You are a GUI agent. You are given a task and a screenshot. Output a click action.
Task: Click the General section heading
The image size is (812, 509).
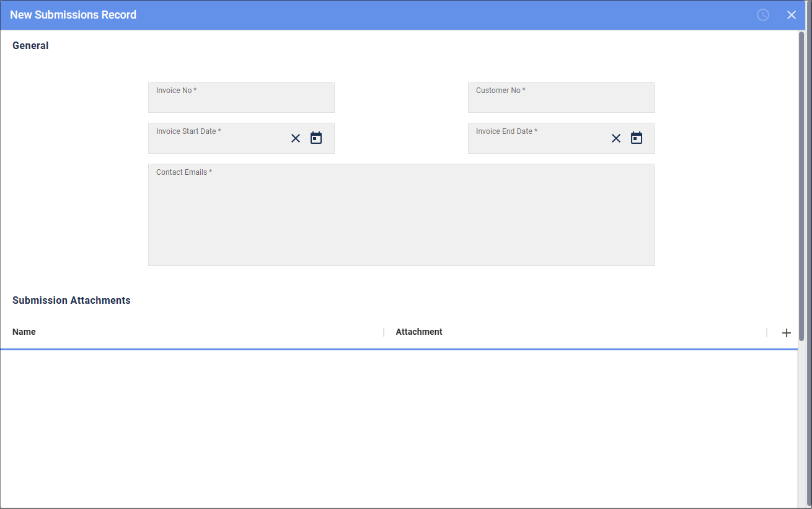[30, 45]
